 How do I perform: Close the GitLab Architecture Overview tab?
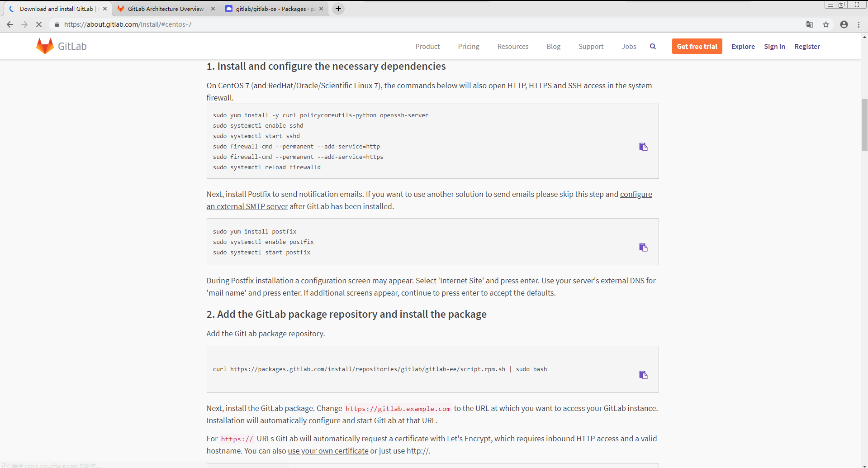[x=213, y=9]
